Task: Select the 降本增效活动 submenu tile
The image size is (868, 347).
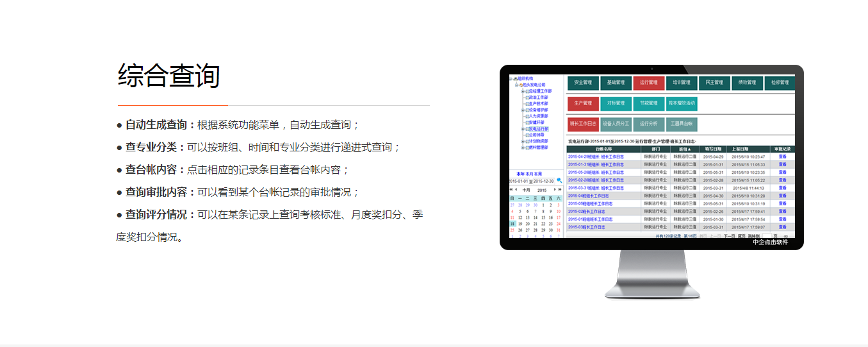Action: pos(682,103)
